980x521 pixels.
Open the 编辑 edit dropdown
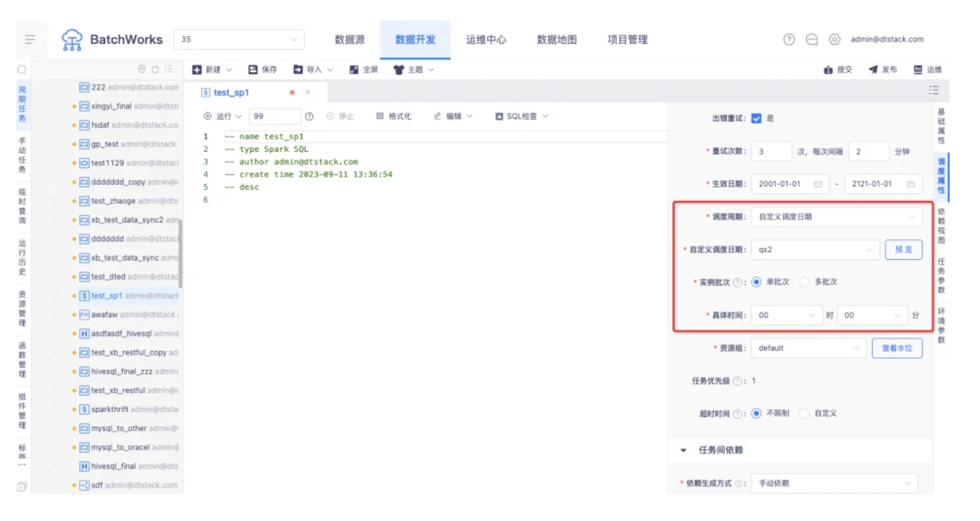point(453,116)
